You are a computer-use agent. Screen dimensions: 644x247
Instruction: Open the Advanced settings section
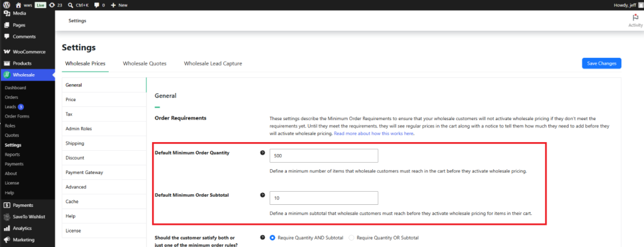[x=104, y=187]
